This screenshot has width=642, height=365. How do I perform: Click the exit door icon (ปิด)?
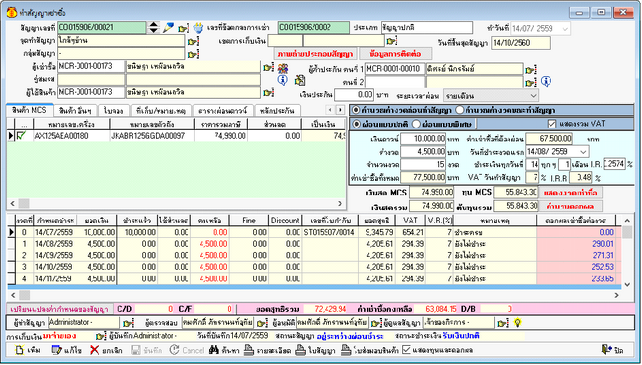pos(606,349)
